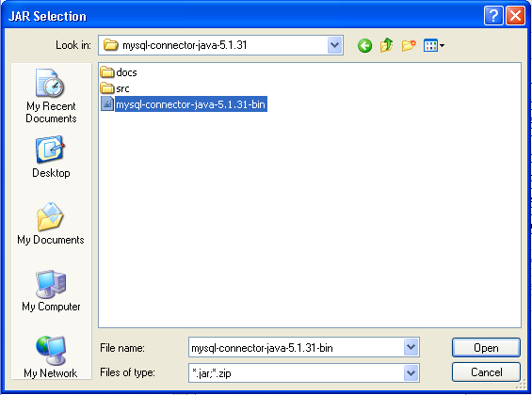Go to Desktop in the places bar
This screenshot has width=532, height=395.
51,157
